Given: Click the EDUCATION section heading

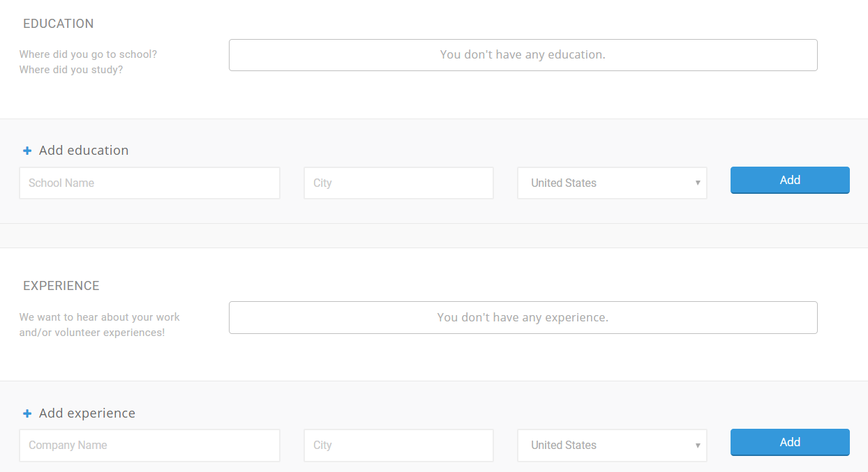Looking at the screenshot, I should [x=59, y=24].
